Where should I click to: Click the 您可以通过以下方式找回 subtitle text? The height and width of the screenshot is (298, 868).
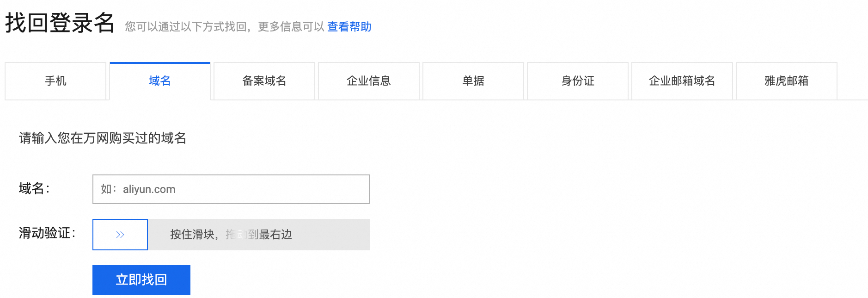pos(225,27)
